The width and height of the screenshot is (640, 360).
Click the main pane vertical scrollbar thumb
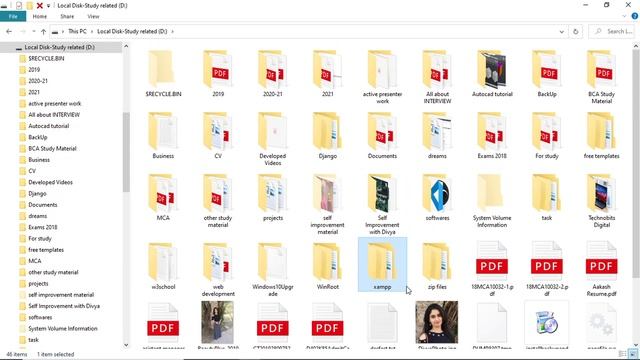[636, 163]
